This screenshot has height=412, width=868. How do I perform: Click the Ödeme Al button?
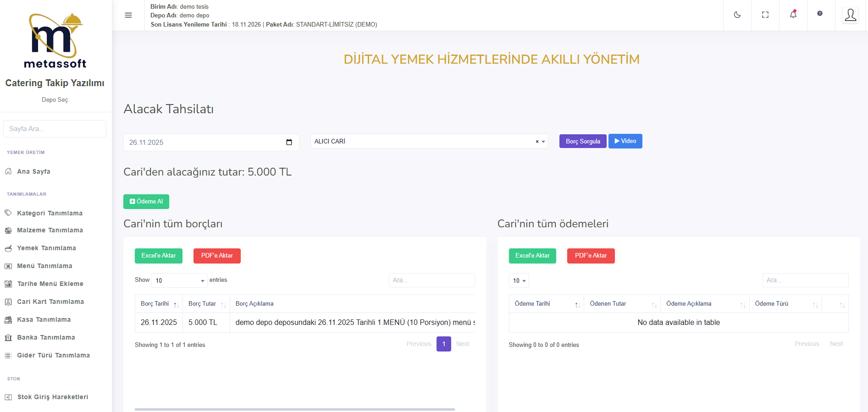146,202
